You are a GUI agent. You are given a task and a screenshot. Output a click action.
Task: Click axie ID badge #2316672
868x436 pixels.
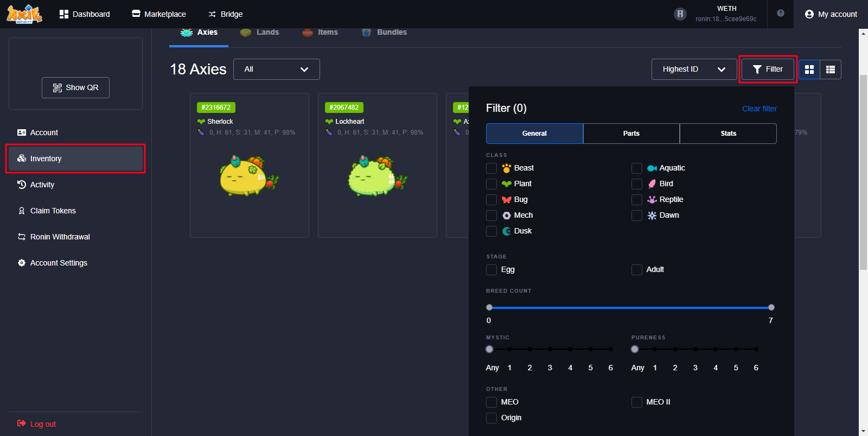(216, 108)
